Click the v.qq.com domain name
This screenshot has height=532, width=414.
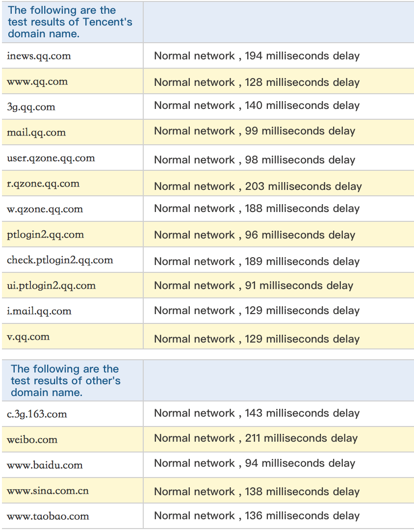tap(28, 337)
